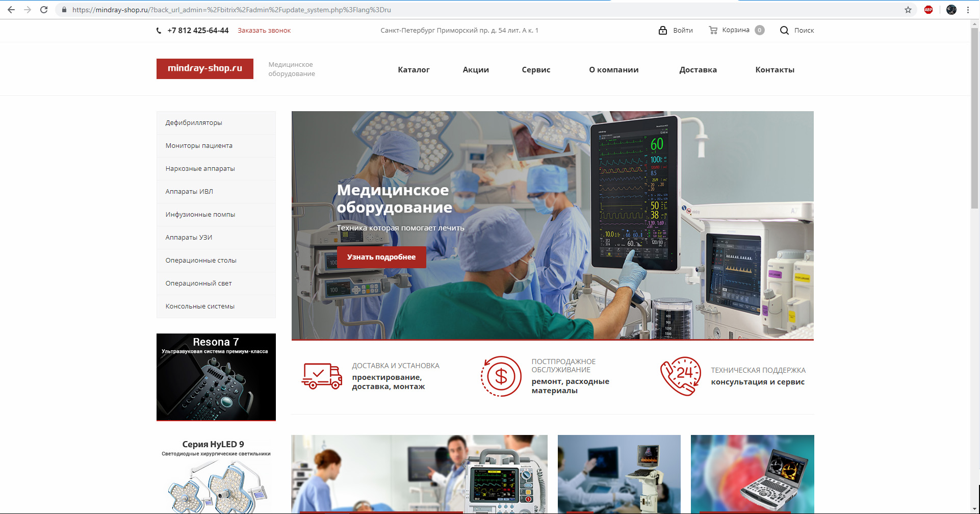Viewport: 980px width, 514px height.
Task: Click the Заказать звонок link
Action: (264, 31)
